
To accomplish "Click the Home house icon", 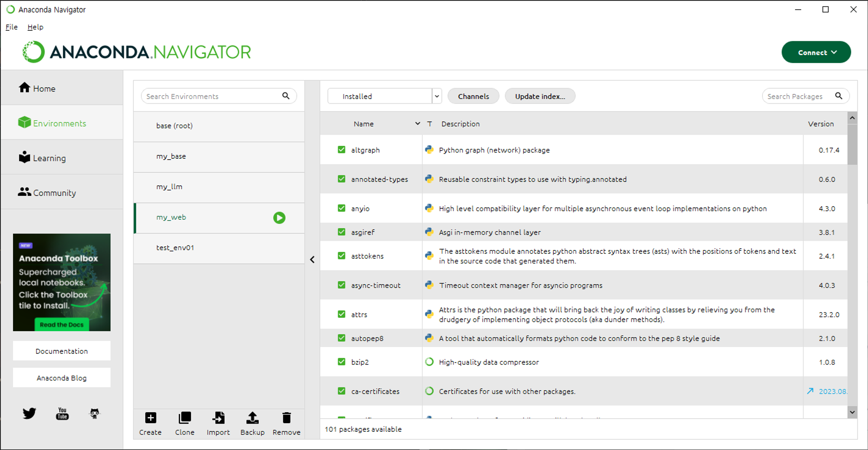I will tap(24, 88).
